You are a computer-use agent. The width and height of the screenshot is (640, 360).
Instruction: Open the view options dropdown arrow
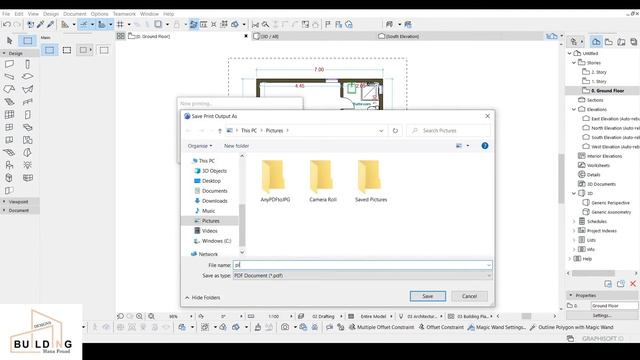[468, 146]
